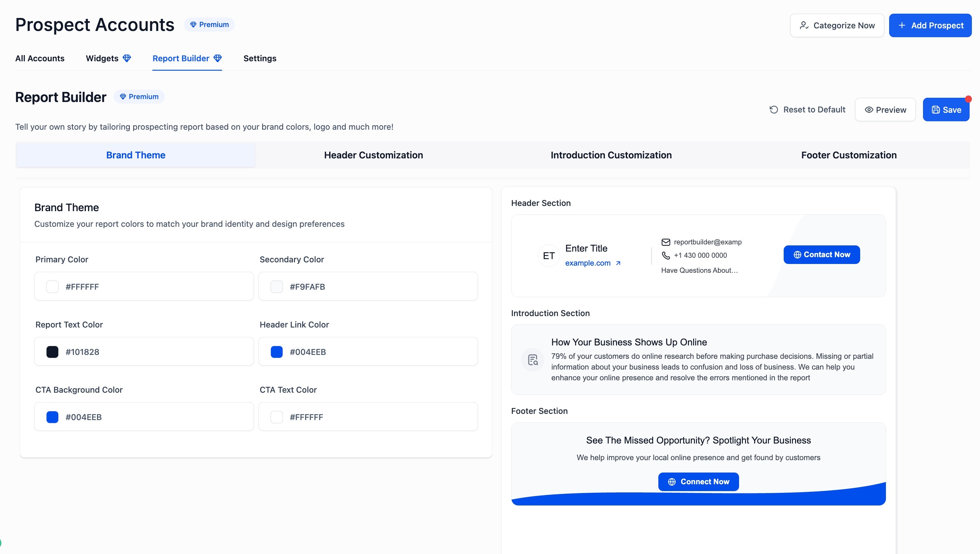The width and height of the screenshot is (980, 554).
Task: Click the phone icon in header preview
Action: pos(665,255)
